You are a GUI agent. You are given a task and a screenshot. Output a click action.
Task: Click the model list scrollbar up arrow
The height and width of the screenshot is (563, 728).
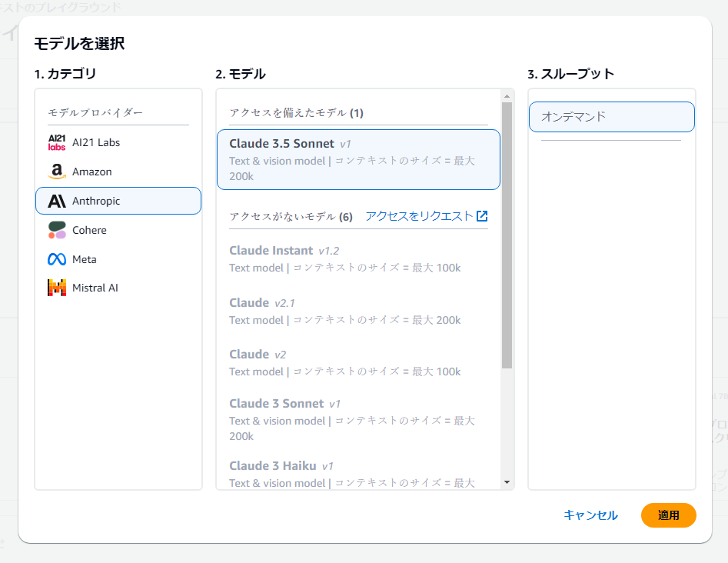point(507,96)
